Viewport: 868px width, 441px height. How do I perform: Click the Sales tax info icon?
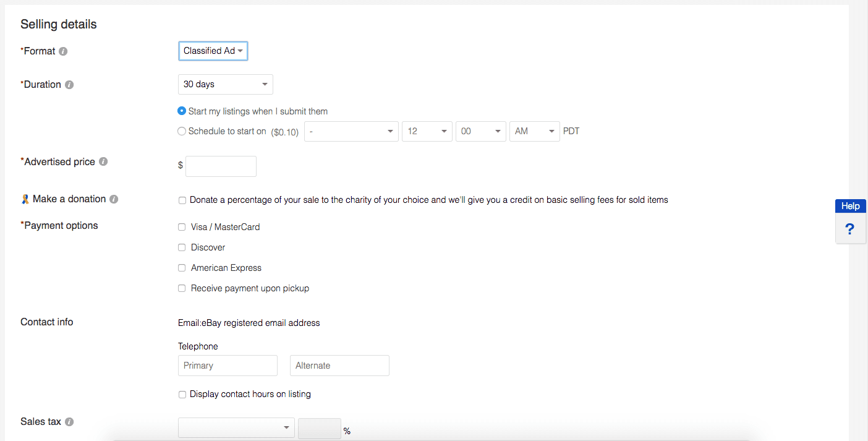pos(69,422)
